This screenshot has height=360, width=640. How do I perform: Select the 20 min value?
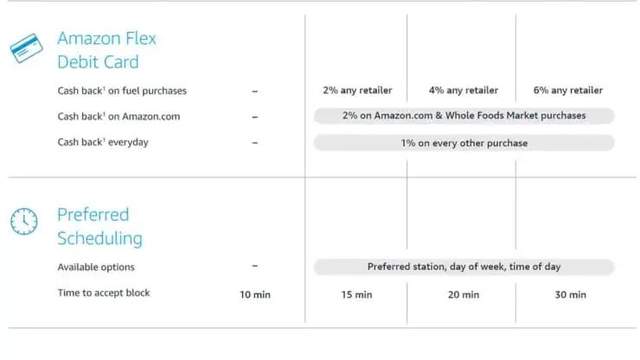[464, 295]
